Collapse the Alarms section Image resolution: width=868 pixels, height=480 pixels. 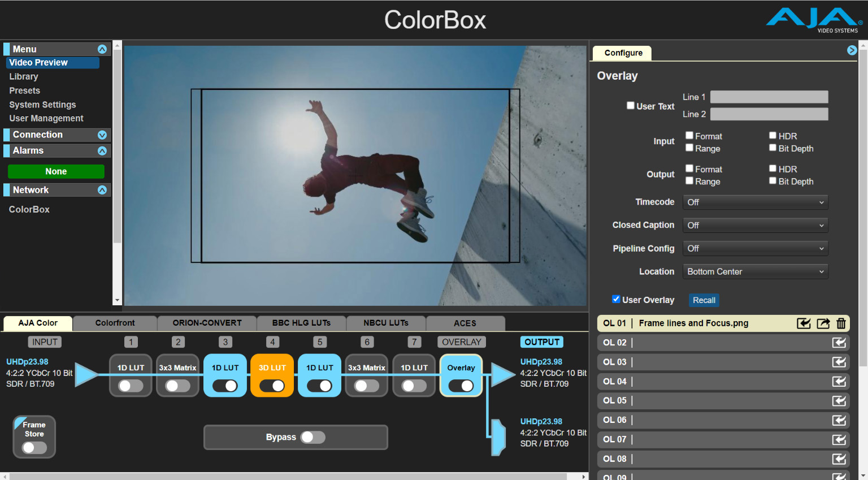pos(102,150)
